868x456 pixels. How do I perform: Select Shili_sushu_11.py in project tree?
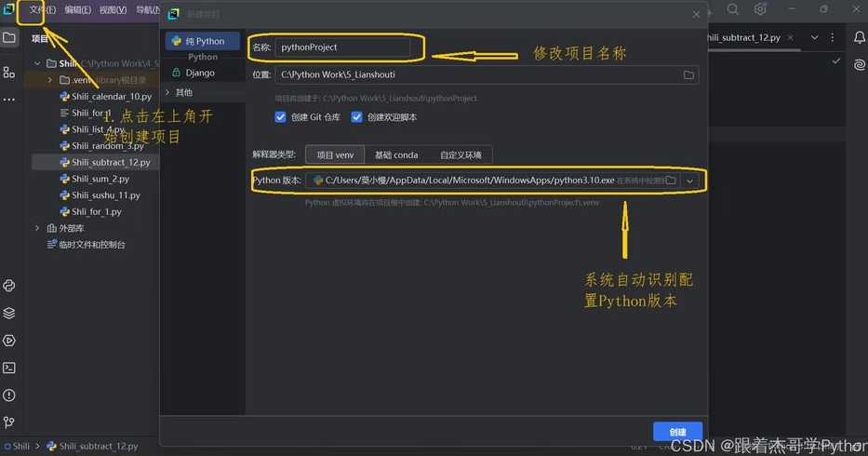(x=100, y=195)
